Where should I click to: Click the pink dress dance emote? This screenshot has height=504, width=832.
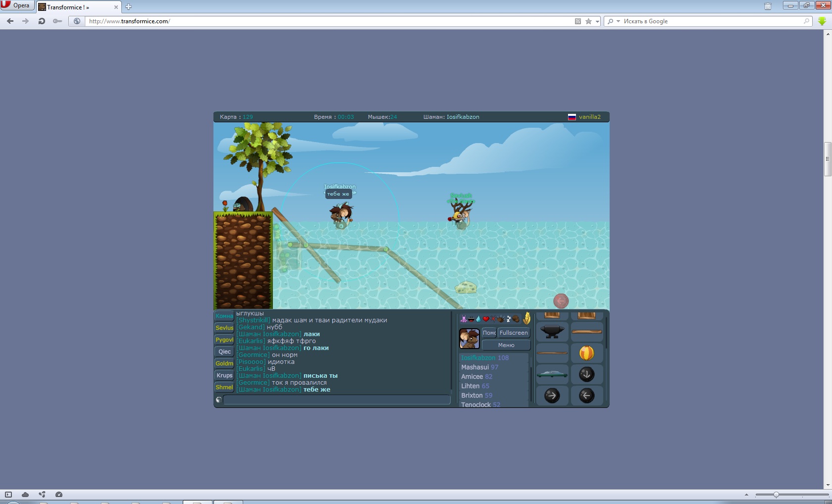click(464, 319)
